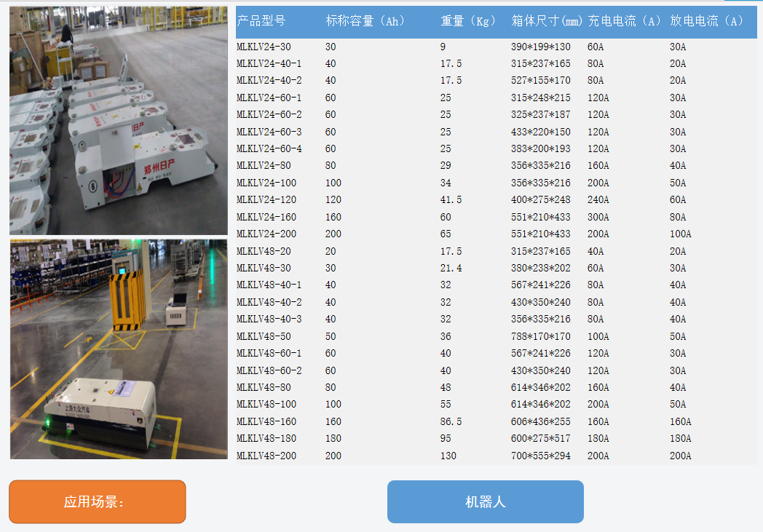Select model MLKLV24-60-2
The width and height of the screenshot is (763, 532).
coord(269,114)
